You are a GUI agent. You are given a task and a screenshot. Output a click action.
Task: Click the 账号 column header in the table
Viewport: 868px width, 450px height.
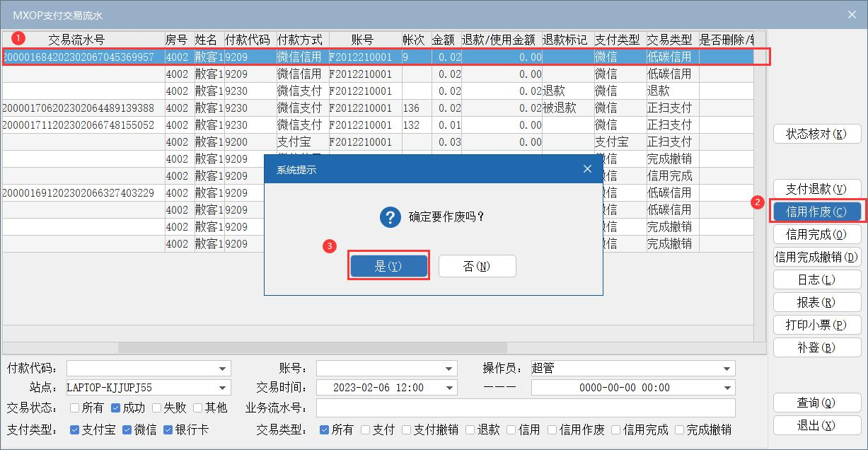pos(364,40)
